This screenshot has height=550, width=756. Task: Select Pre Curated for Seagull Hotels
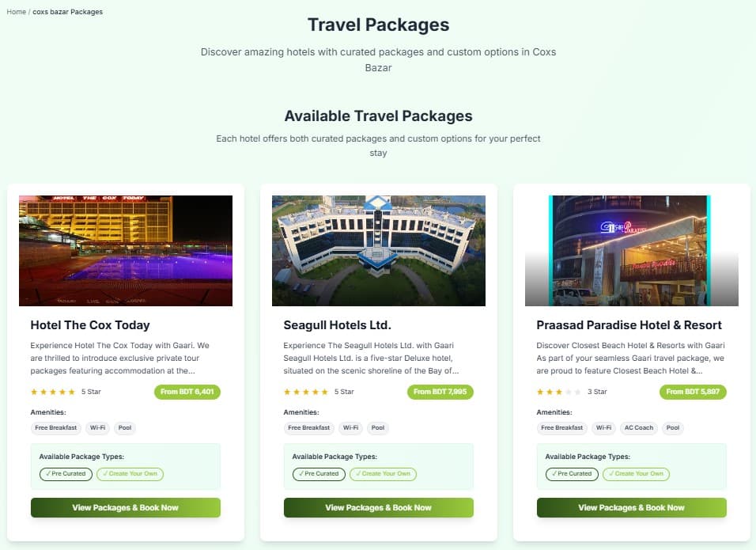(319, 474)
